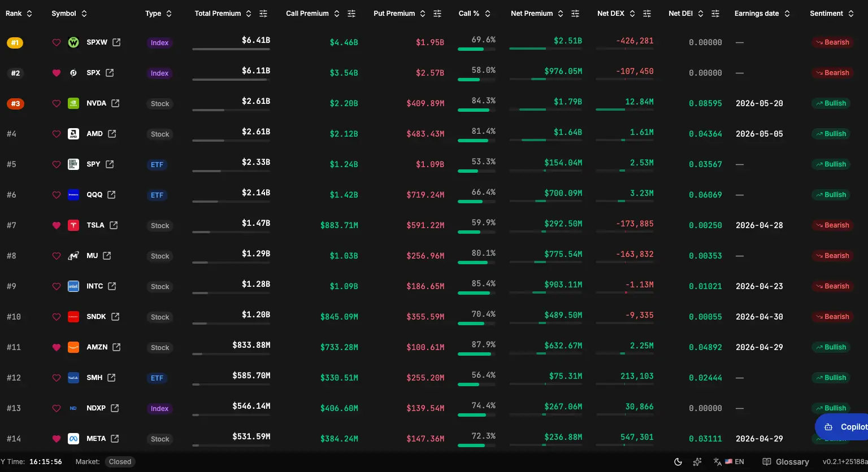Click the external link icon beside MU
The width and height of the screenshot is (868, 472).
pos(107,256)
